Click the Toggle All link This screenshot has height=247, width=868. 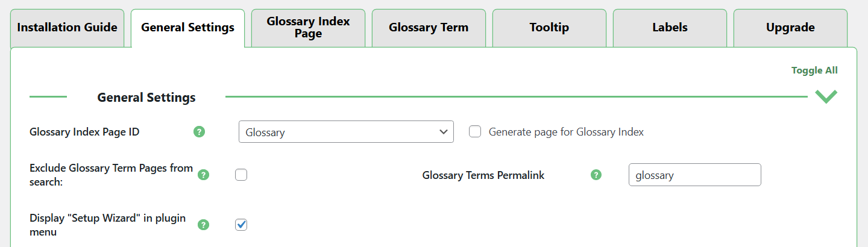pyautogui.click(x=814, y=70)
